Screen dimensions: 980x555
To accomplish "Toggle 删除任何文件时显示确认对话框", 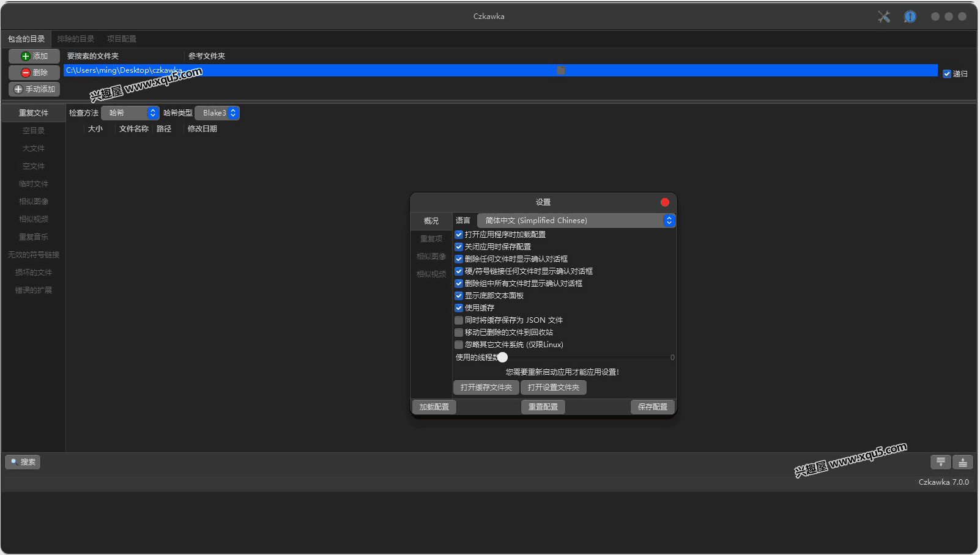I will point(459,259).
